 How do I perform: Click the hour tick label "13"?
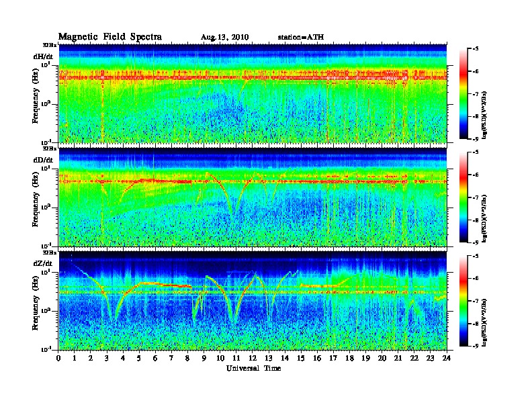point(269,358)
